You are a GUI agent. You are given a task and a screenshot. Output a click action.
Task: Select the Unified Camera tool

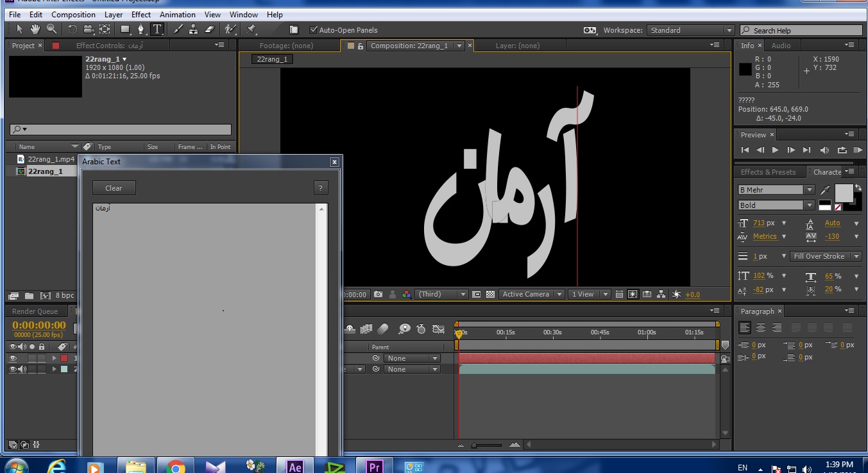click(89, 30)
